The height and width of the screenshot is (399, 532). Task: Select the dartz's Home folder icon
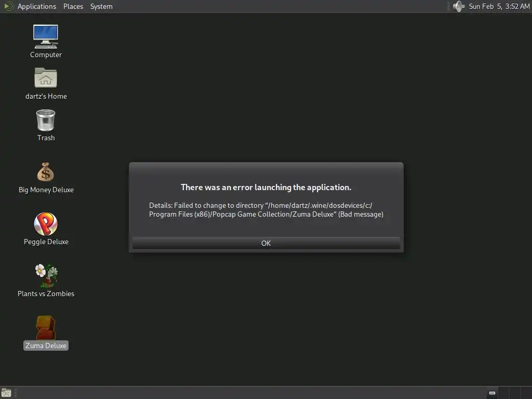click(x=46, y=78)
